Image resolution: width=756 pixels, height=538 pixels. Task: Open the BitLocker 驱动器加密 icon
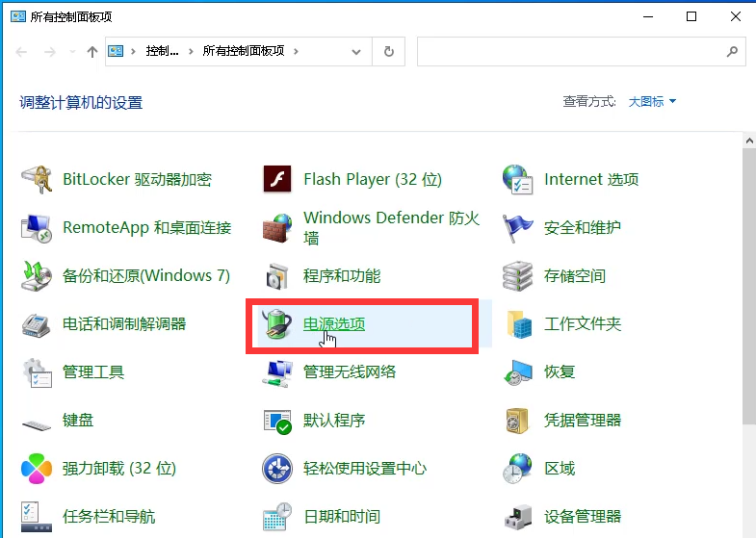(x=37, y=180)
